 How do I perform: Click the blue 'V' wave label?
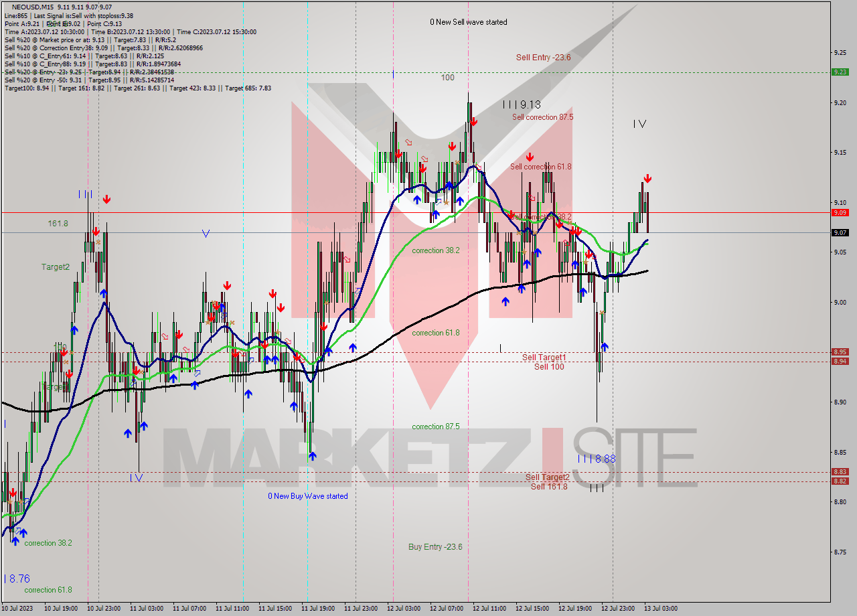click(206, 234)
